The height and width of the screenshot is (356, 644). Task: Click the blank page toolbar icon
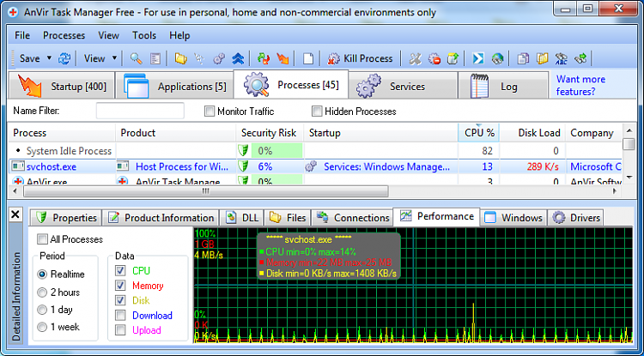point(308,58)
